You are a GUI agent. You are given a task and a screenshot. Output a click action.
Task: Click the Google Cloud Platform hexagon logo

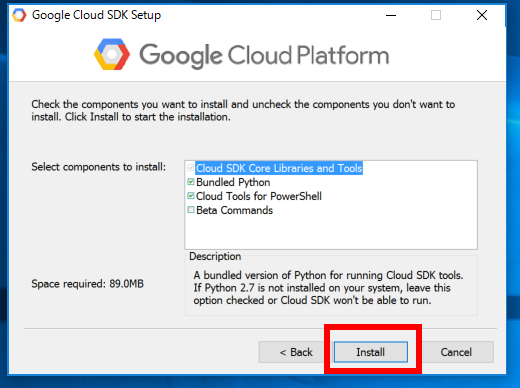pyautogui.click(x=112, y=54)
